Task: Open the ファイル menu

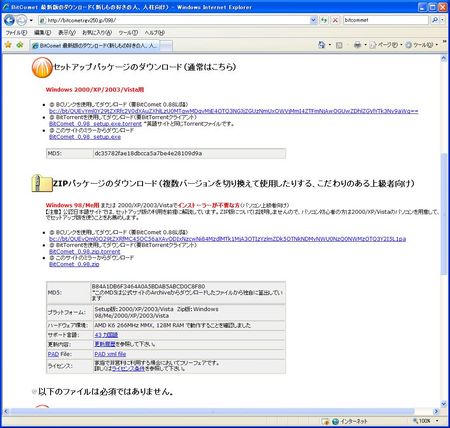Action: coord(16,33)
